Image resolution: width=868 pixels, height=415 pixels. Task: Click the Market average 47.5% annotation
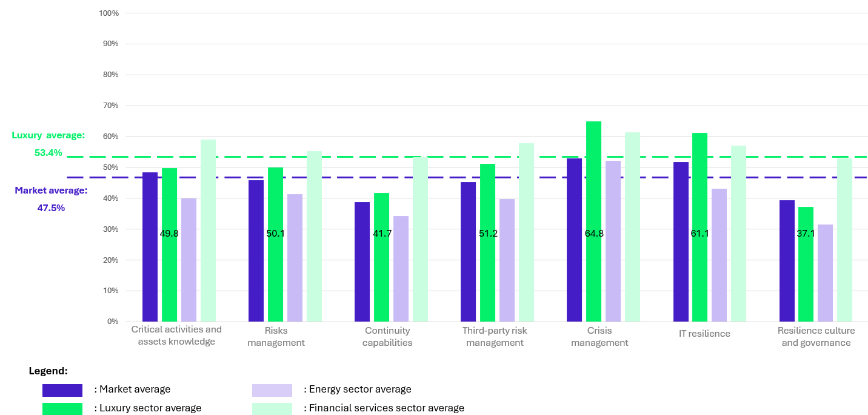click(51, 199)
